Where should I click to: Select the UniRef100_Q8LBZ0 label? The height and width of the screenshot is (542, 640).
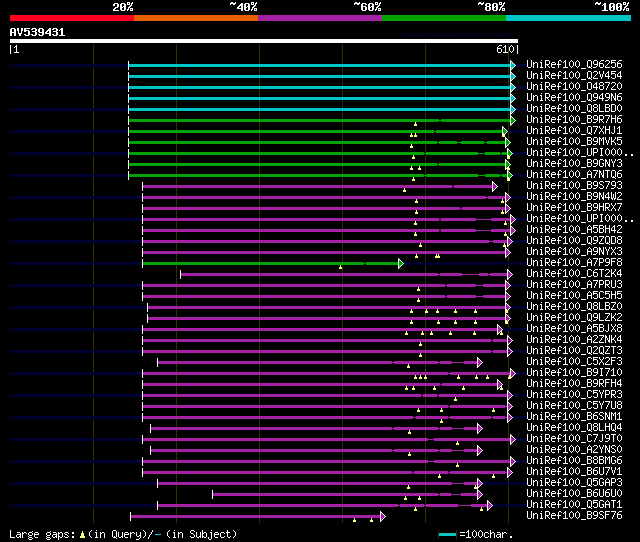point(574,307)
